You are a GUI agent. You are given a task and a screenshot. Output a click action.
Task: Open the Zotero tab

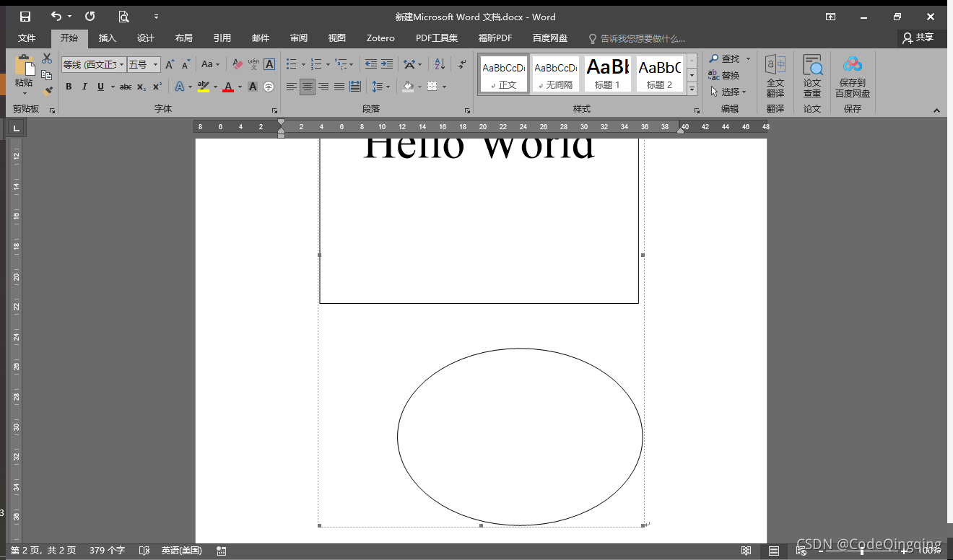(380, 38)
